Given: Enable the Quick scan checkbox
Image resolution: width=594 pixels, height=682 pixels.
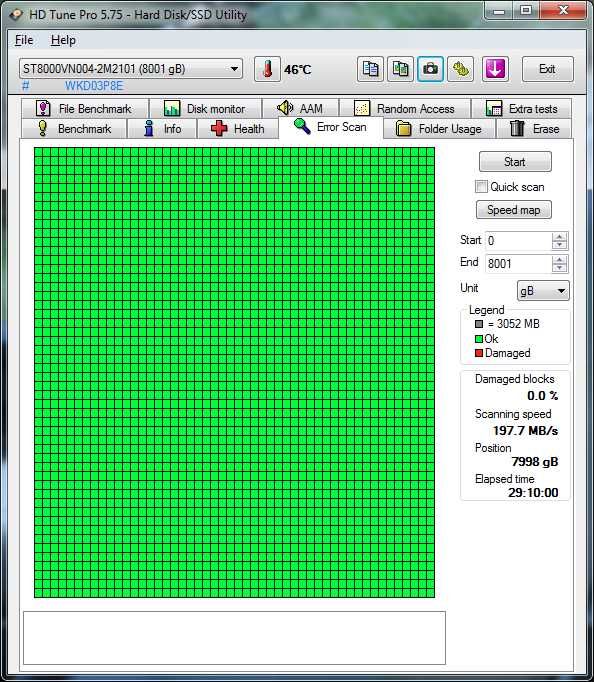Looking at the screenshot, I should [481, 187].
